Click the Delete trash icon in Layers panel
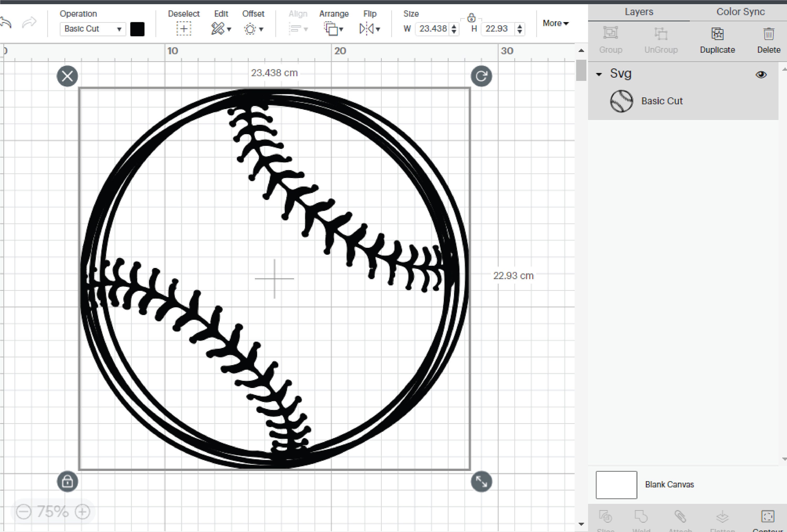Screen dimensions: 787x532 point(768,34)
